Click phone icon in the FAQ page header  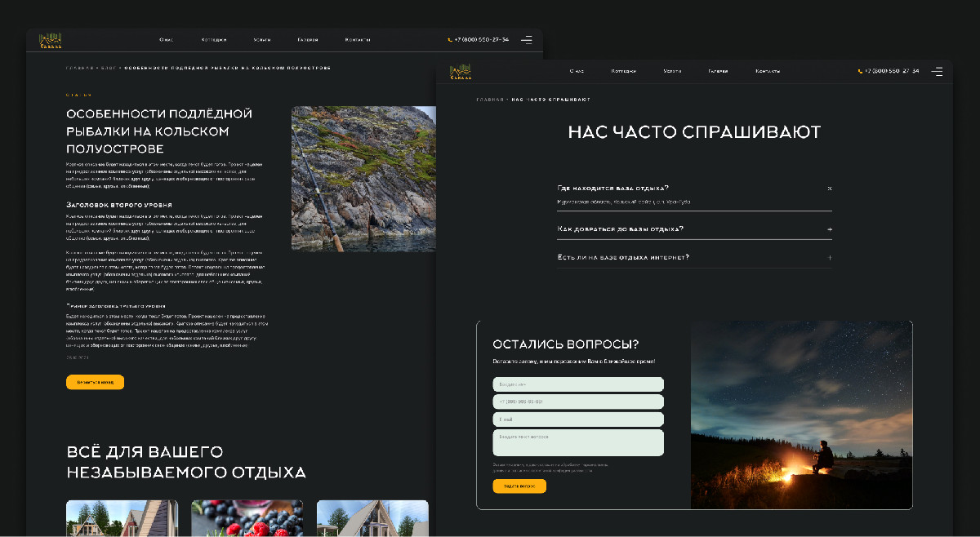(860, 71)
